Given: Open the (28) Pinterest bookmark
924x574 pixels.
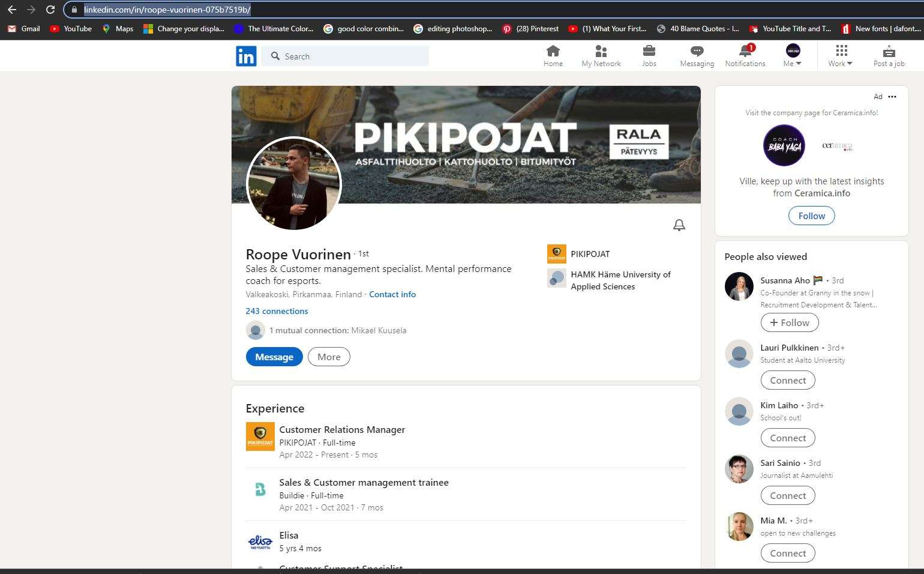Looking at the screenshot, I should coord(530,28).
